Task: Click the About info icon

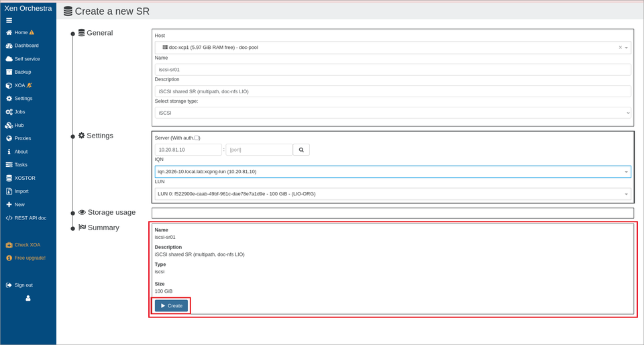Action: [9, 152]
